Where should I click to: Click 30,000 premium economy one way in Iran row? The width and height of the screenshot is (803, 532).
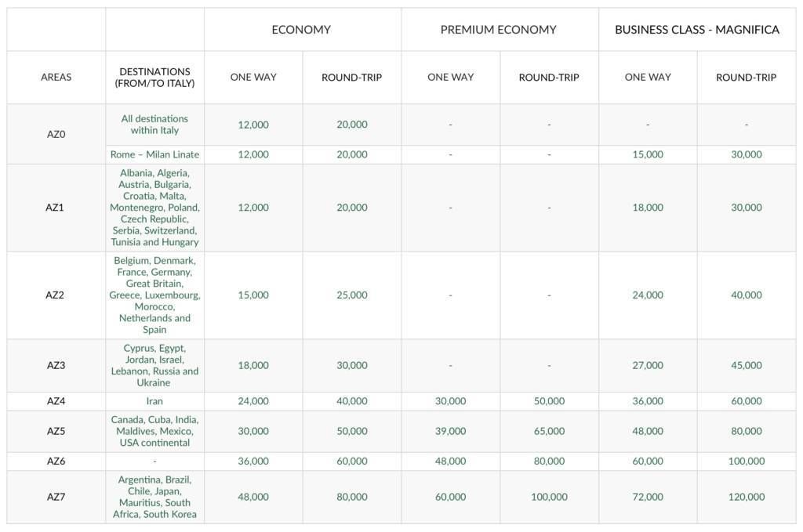point(451,401)
